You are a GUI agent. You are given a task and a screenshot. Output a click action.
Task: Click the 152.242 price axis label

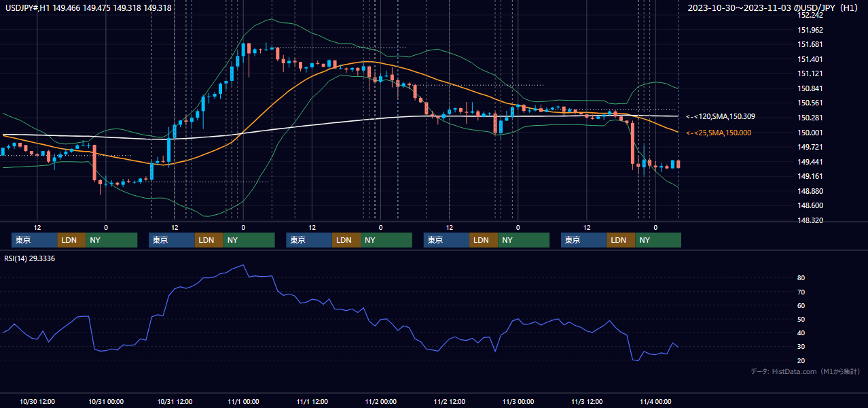point(810,15)
